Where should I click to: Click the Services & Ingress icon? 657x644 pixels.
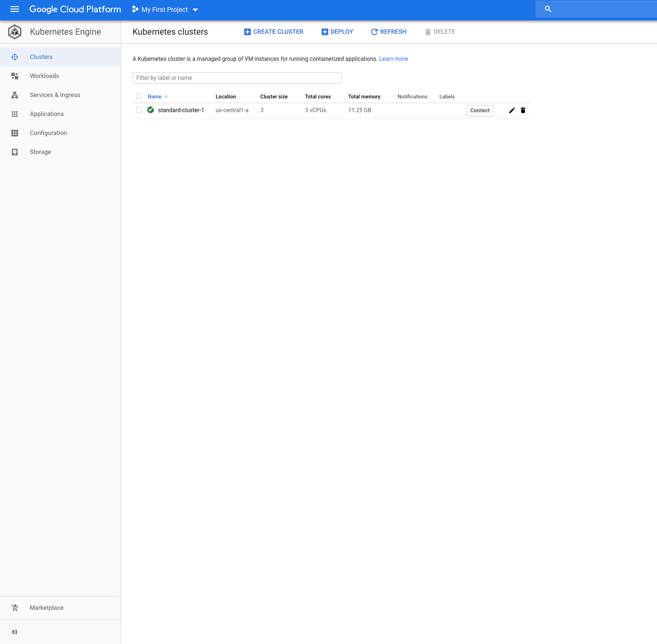(15, 95)
